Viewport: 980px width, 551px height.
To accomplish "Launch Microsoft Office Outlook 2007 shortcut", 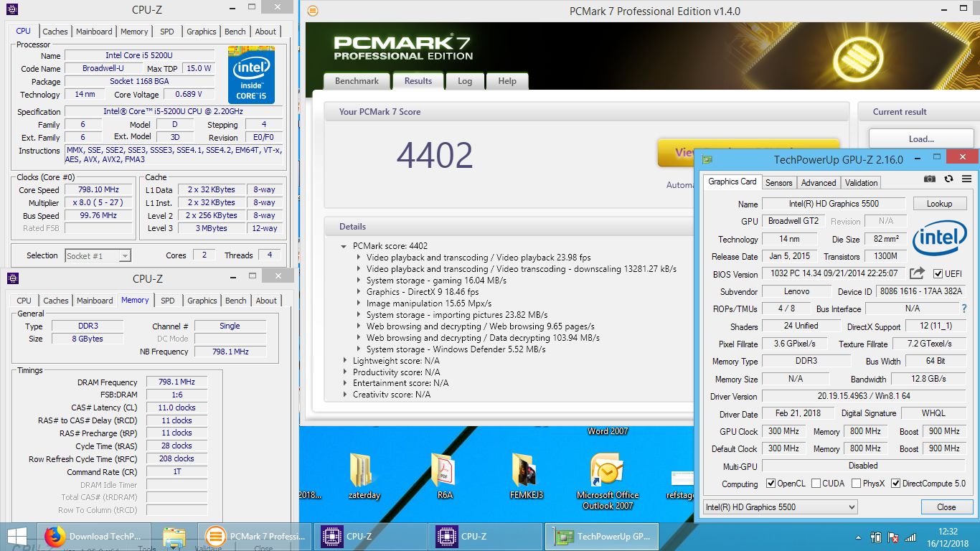I will pos(607,481).
